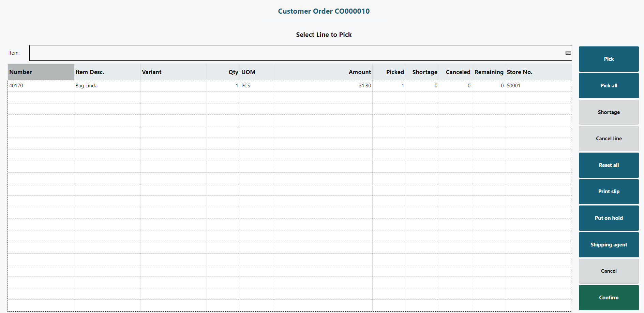
Task: Confirm the customer order picking
Action: (609, 298)
